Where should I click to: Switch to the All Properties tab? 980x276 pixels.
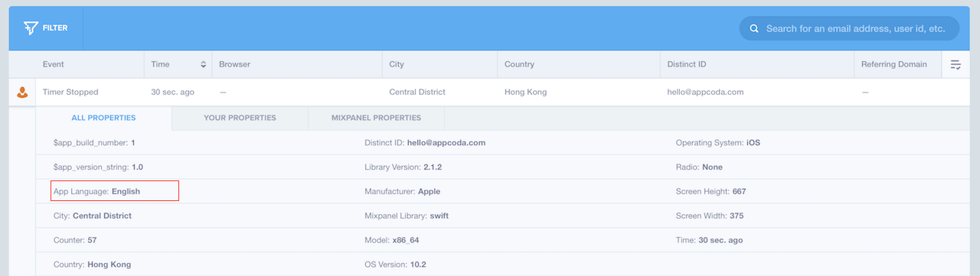pyautogui.click(x=103, y=118)
